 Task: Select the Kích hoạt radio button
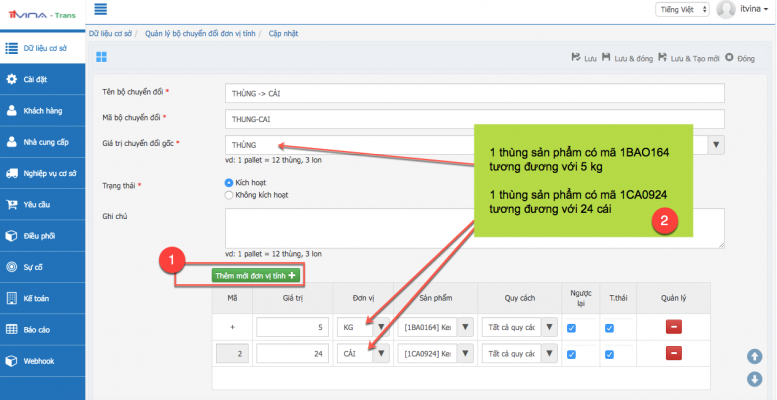pyautogui.click(x=229, y=183)
